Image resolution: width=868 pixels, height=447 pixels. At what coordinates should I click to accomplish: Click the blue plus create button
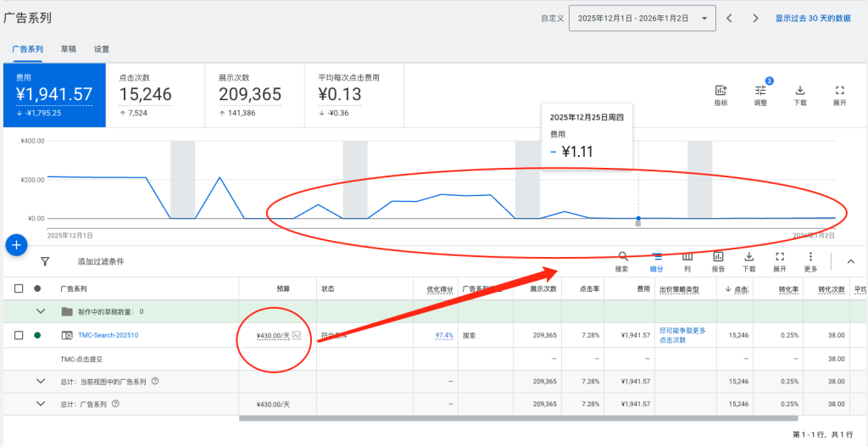(17, 245)
